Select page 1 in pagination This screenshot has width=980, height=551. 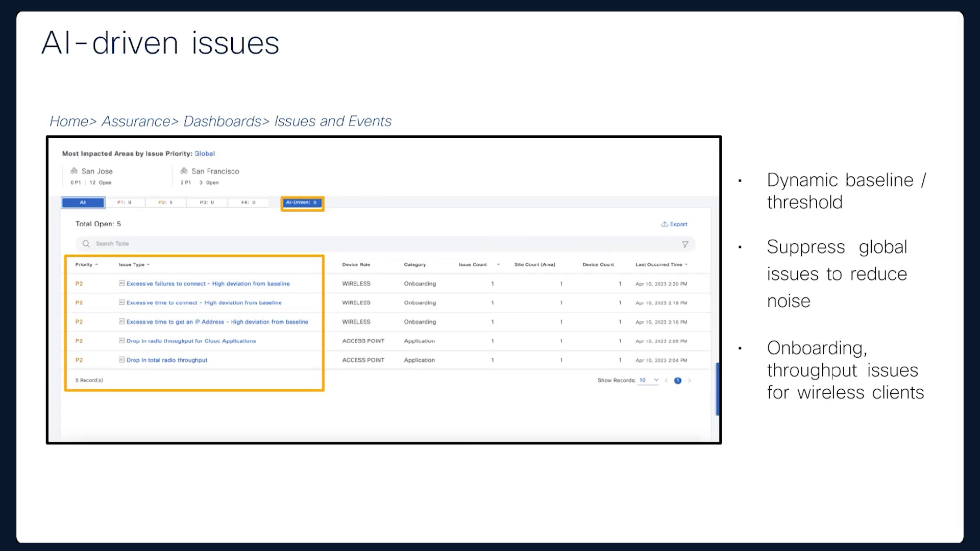[678, 381]
